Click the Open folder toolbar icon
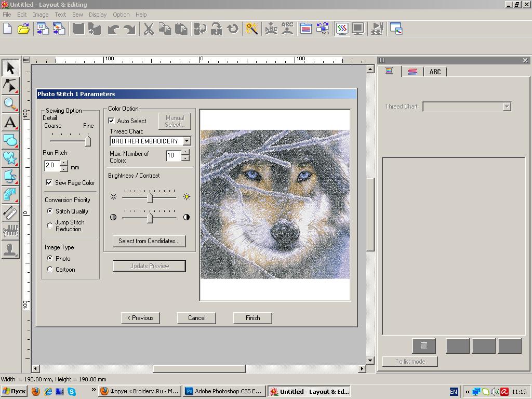 coord(23,29)
